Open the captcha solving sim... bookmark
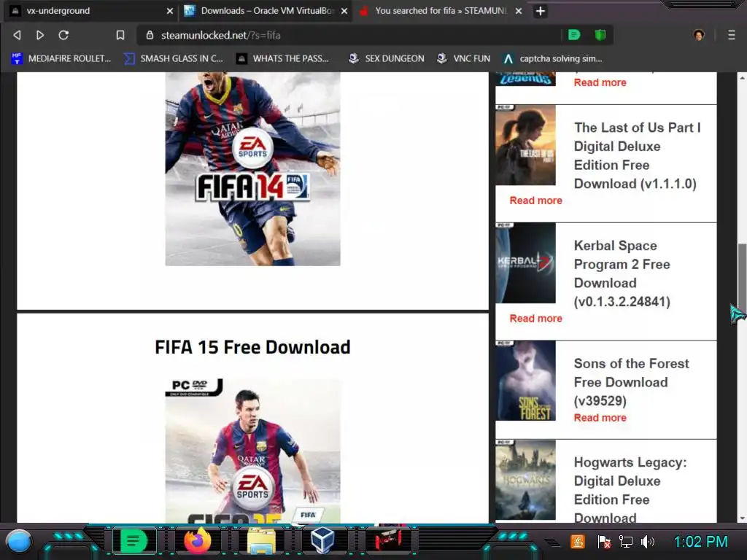This screenshot has height=560, width=747. click(x=553, y=58)
